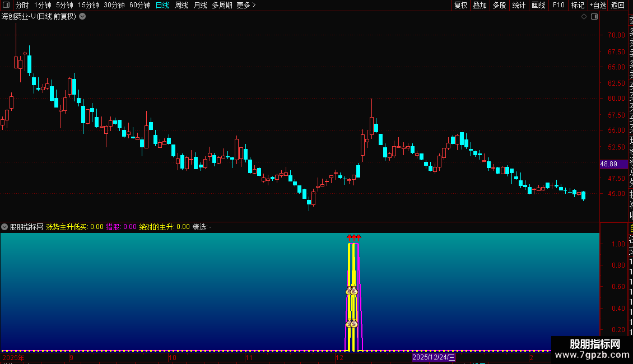The width and height of the screenshot is (633, 364).
Task: Open the 多周期 multi-period view
Action: [222, 5]
